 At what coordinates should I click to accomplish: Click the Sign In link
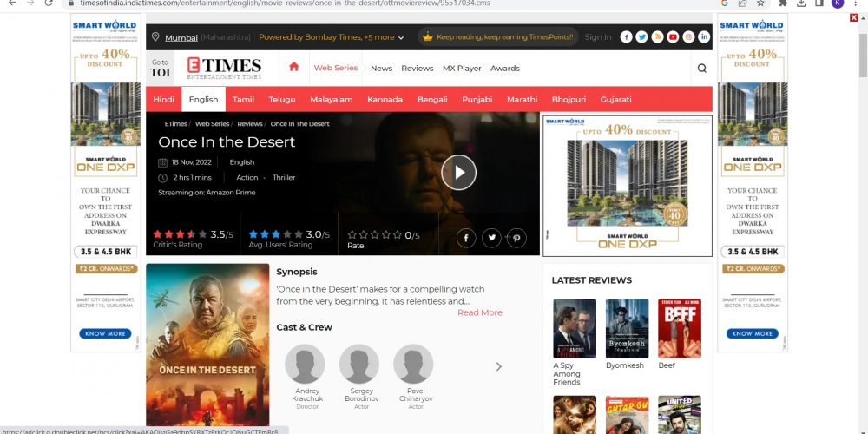point(598,37)
